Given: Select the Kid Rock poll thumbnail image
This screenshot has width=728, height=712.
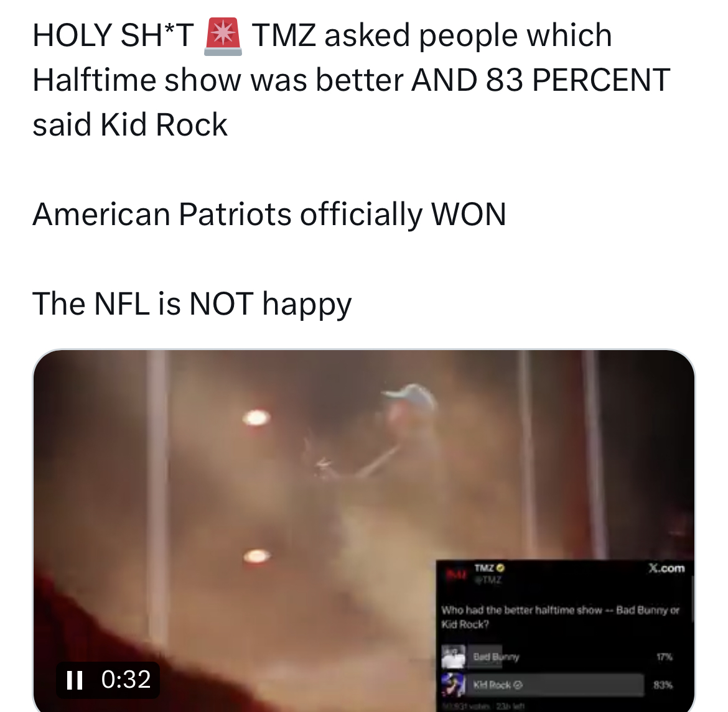Looking at the screenshot, I should (x=453, y=685).
